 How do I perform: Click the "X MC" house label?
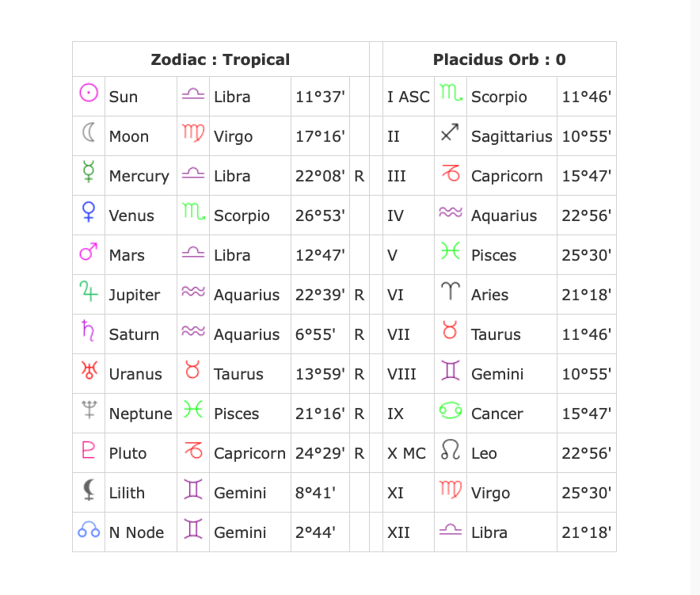point(406,453)
